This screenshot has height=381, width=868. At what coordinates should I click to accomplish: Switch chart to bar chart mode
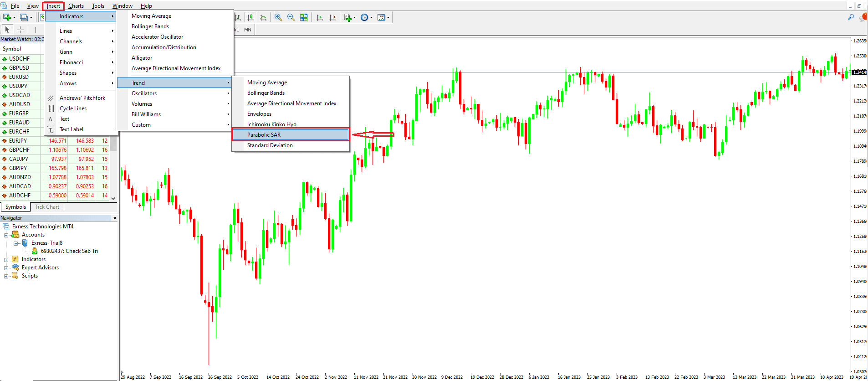(238, 17)
